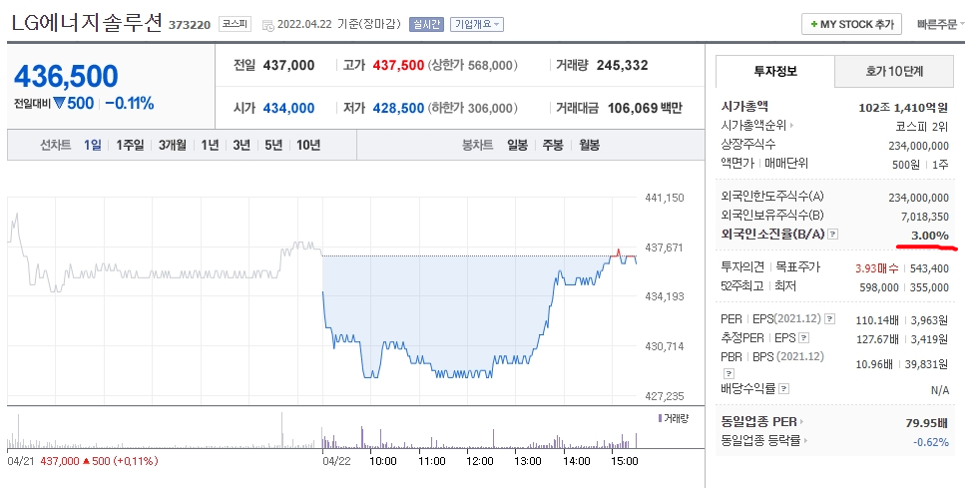Click the current price 436,500

pyautogui.click(x=66, y=76)
